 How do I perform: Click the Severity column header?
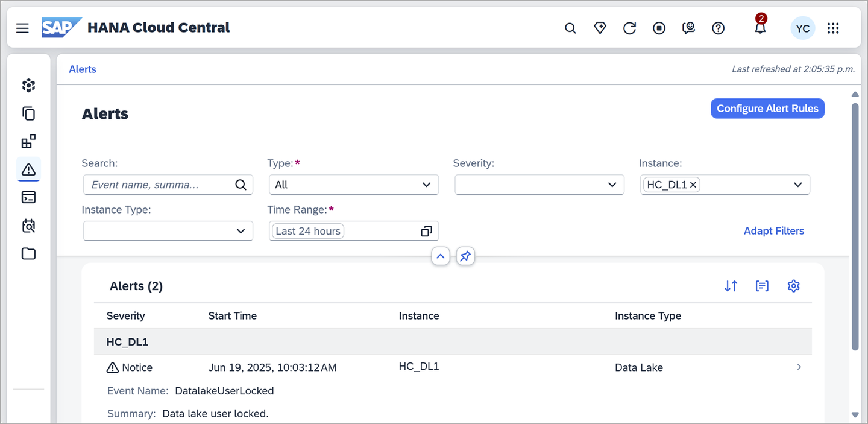tap(126, 316)
